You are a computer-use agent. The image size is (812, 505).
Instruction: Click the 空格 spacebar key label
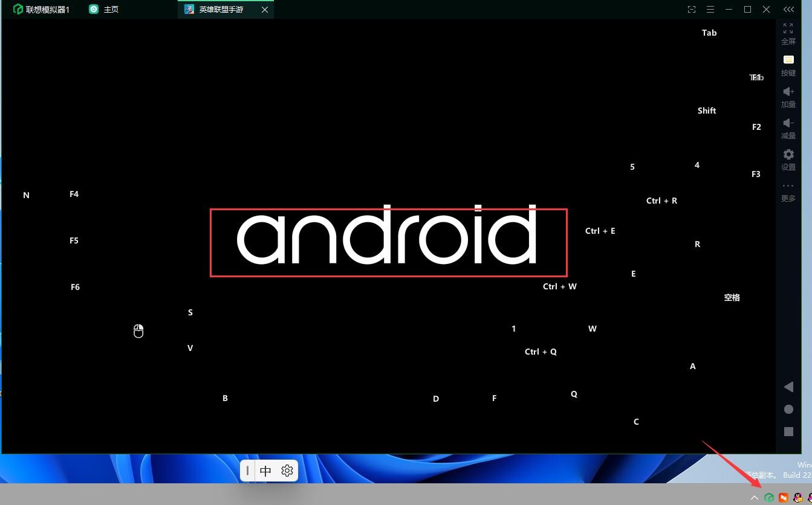point(732,297)
